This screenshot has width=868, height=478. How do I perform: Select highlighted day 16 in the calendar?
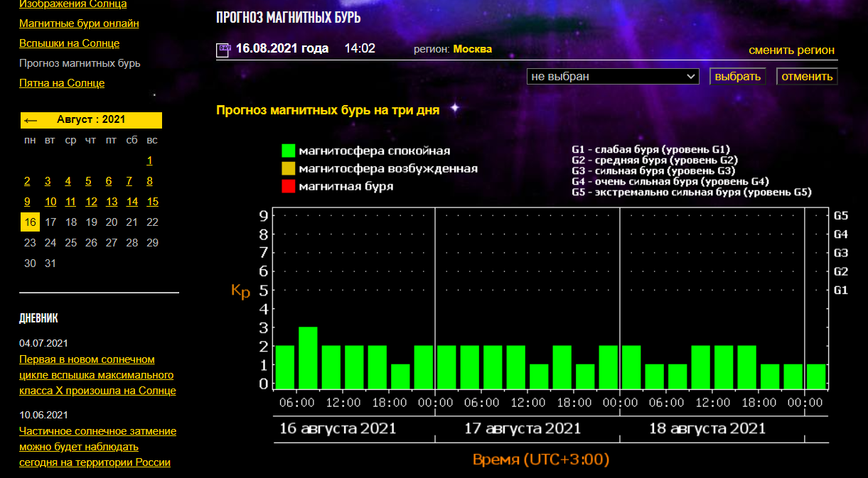pos(30,222)
